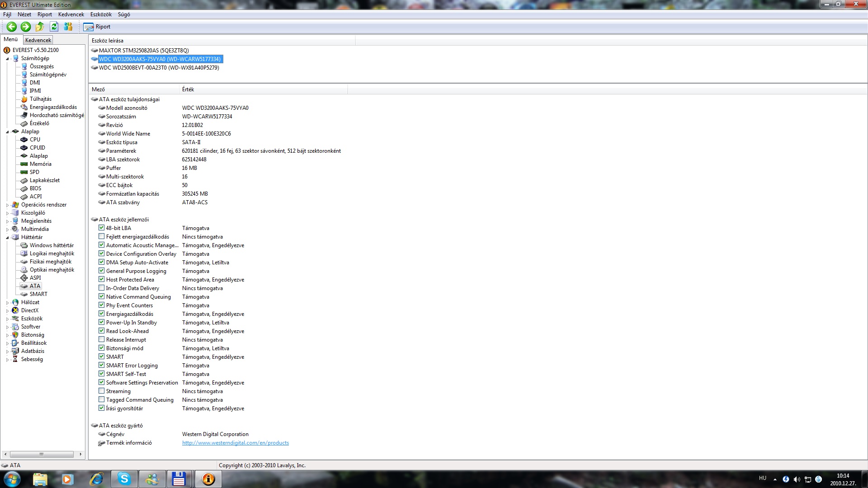Image resolution: width=868 pixels, height=488 pixels.
Task: Select the SMART tree icon in sidebar
Action: [x=24, y=294]
